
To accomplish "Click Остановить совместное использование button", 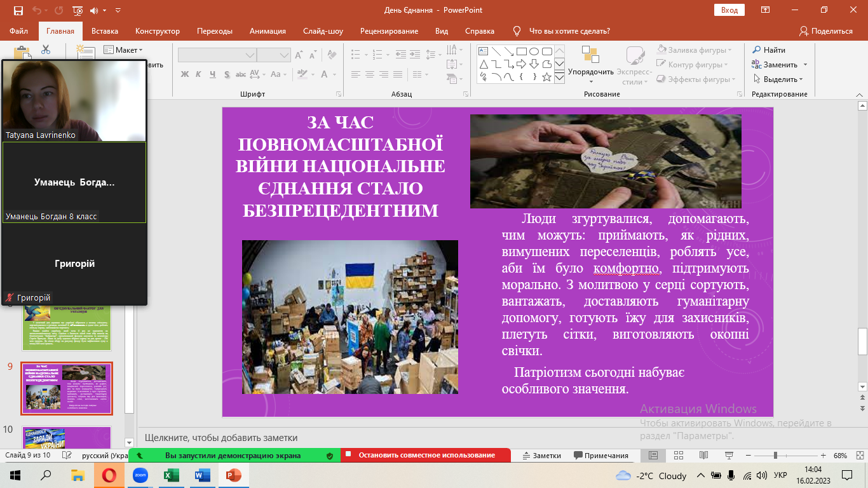I will point(426,455).
